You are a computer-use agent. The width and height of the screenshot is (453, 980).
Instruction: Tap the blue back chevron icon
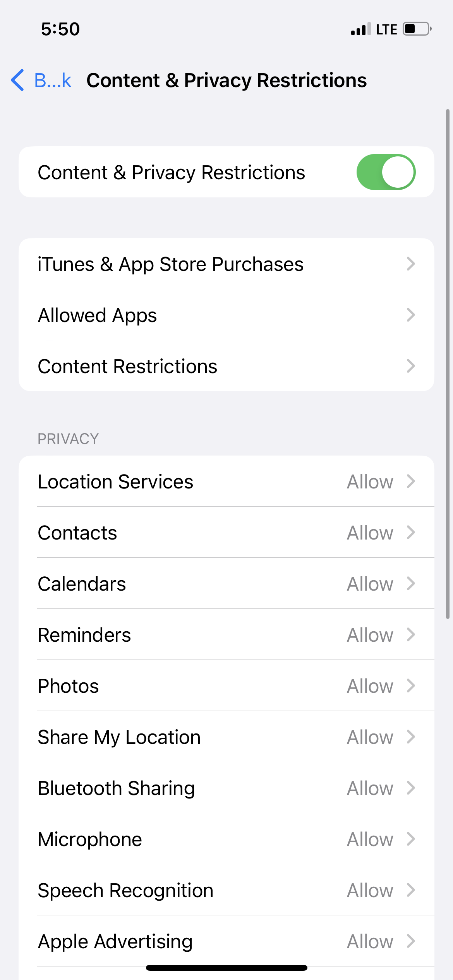17,80
